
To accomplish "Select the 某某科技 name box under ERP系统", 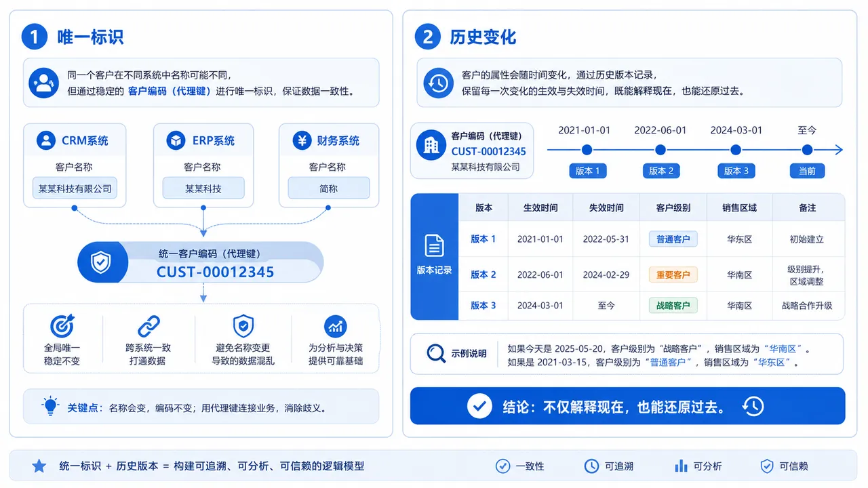I will pyautogui.click(x=203, y=188).
